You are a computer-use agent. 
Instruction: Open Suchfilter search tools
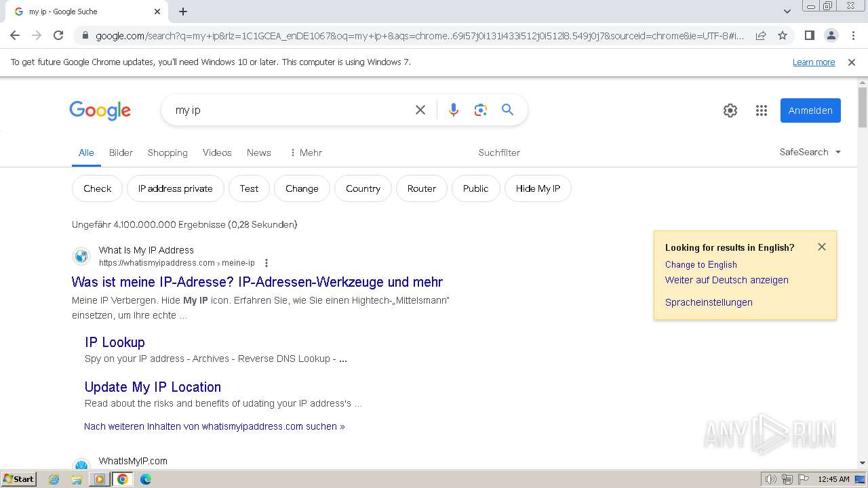coord(499,152)
